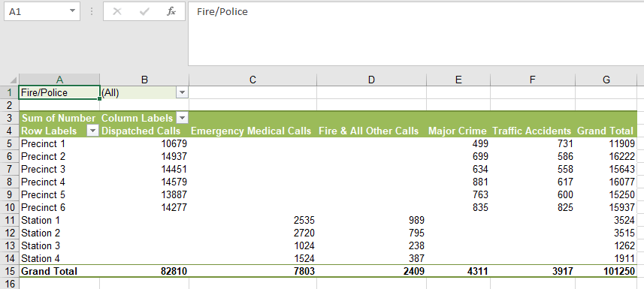Open the Column Labels filter dropdown
The width and height of the screenshot is (644, 289).
coord(183,119)
